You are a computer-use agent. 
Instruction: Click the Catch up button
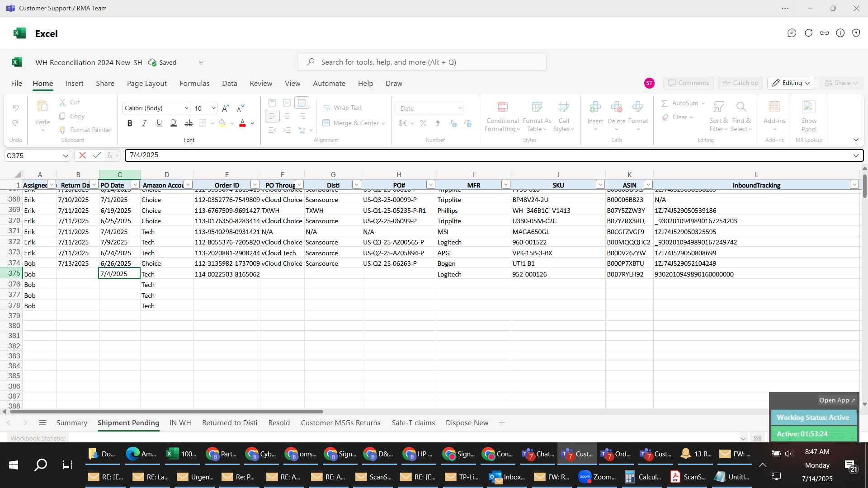click(740, 83)
